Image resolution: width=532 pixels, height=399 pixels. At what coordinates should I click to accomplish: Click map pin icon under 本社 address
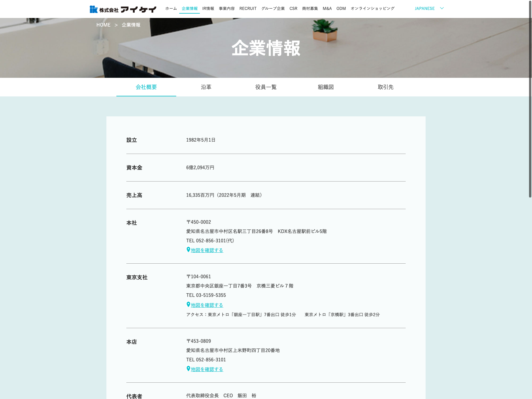coord(188,250)
